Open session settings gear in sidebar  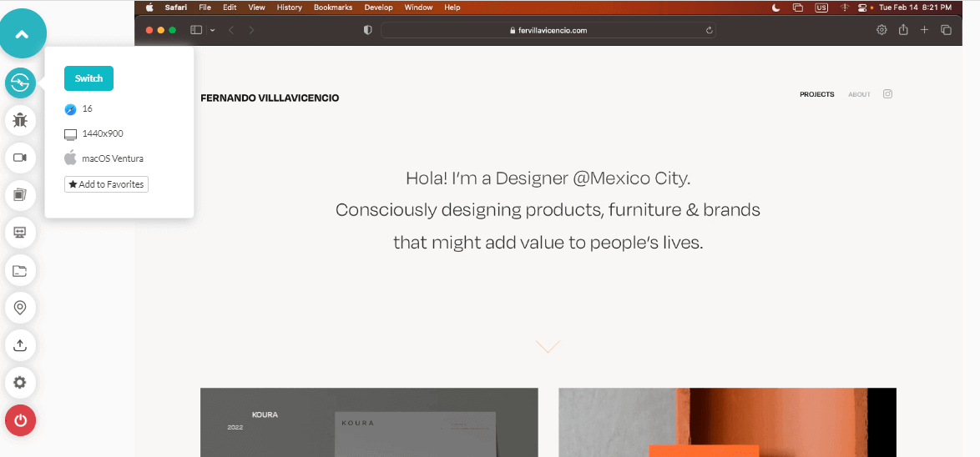[x=21, y=383]
